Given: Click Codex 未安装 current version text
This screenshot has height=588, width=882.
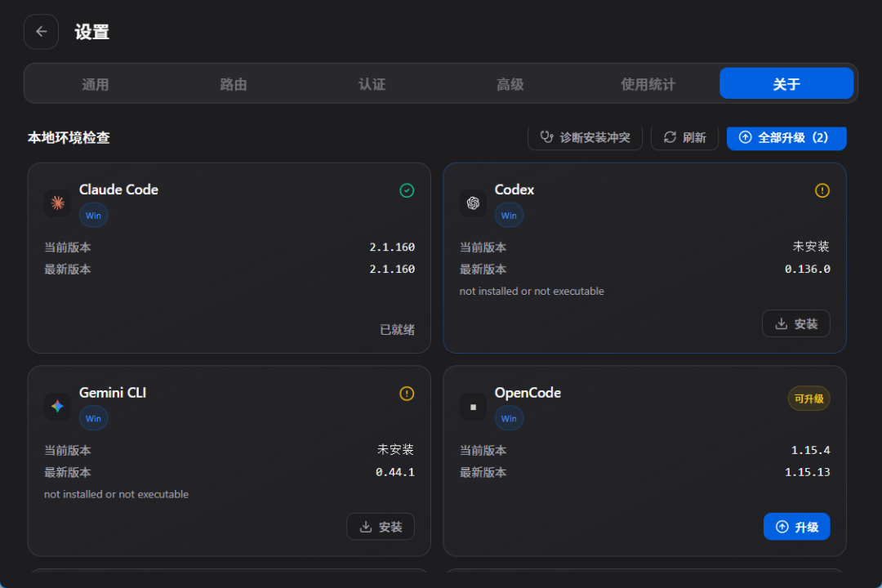Looking at the screenshot, I should (811, 247).
